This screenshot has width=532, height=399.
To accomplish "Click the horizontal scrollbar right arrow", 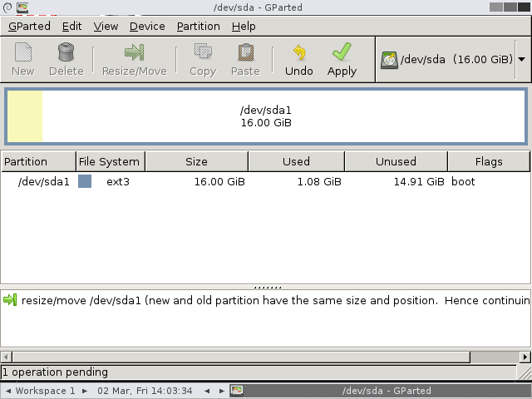I will [x=525, y=357].
